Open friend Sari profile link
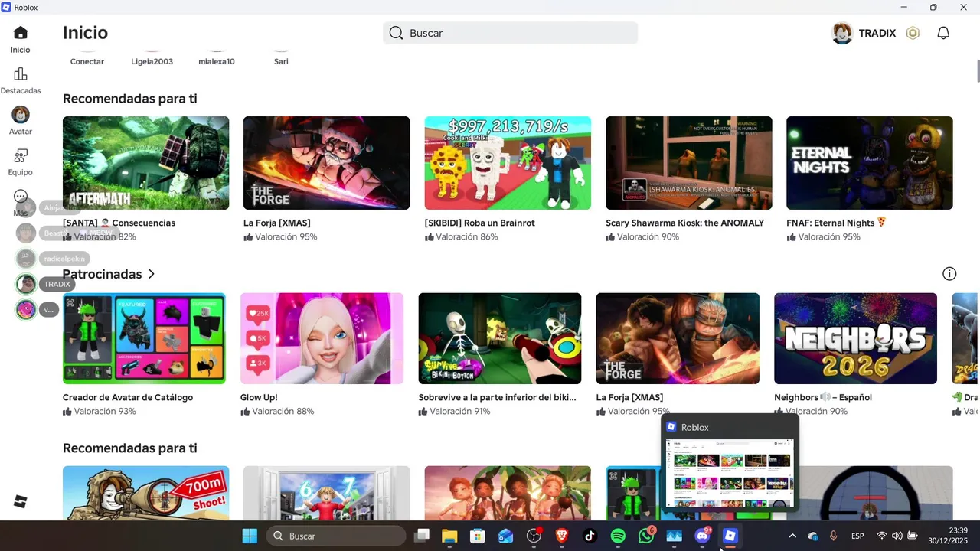Viewport: 980px width, 551px height. click(x=281, y=61)
